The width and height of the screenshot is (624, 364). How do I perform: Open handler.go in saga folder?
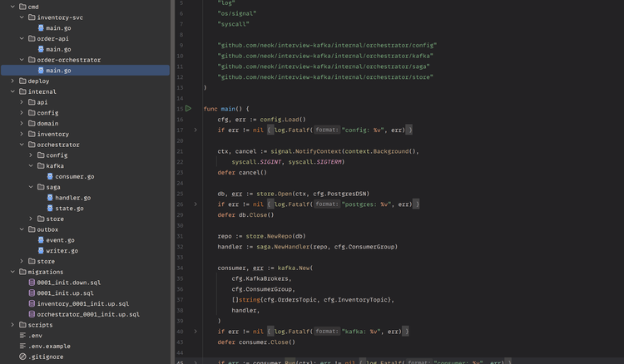pyautogui.click(x=73, y=198)
